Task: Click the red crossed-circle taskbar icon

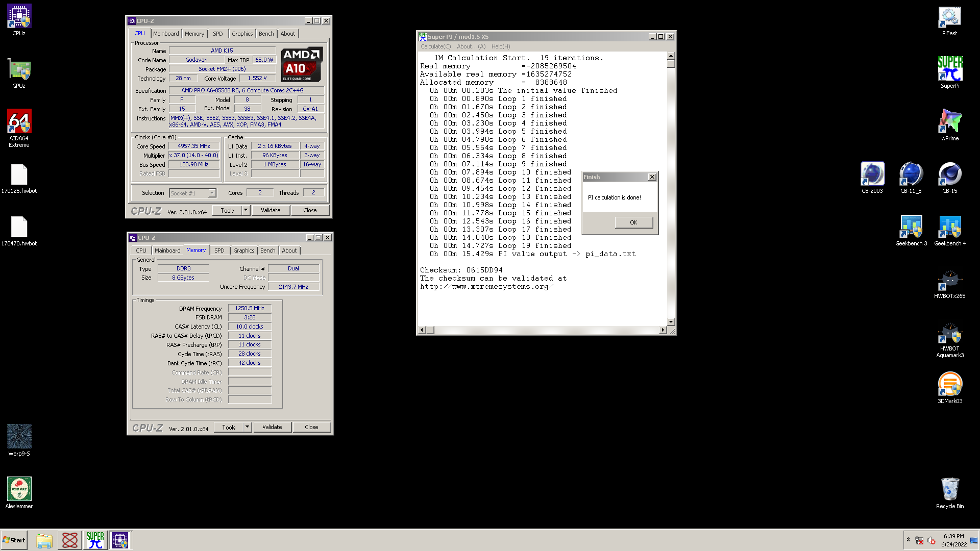Action: (x=70, y=540)
